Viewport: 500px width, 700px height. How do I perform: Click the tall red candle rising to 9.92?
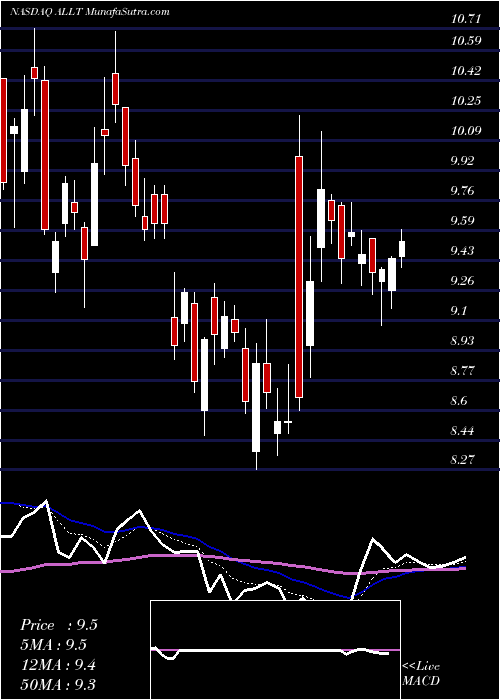coord(299,277)
